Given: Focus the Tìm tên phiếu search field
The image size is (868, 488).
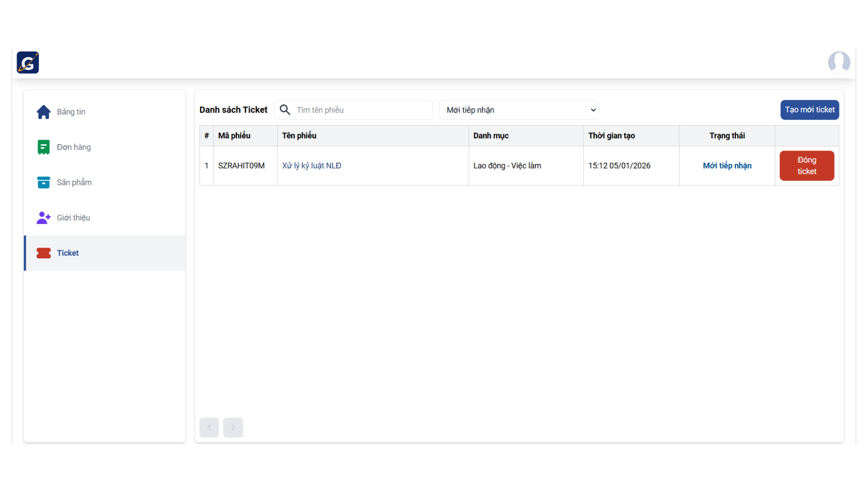Looking at the screenshot, I should pyautogui.click(x=362, y=110).
